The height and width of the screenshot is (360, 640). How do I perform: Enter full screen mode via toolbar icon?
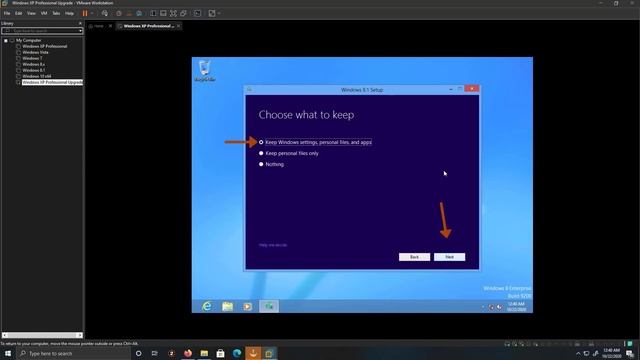coord(173,13)
